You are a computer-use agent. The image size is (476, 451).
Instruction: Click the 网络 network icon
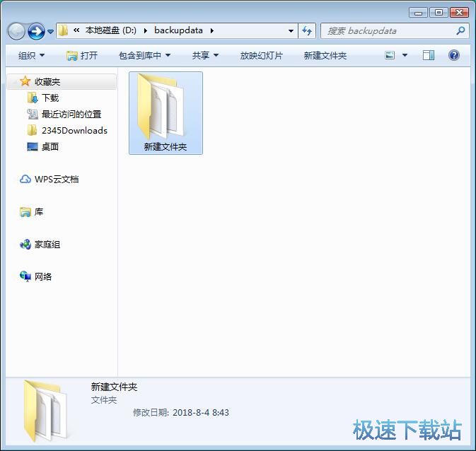coord(25,276)
